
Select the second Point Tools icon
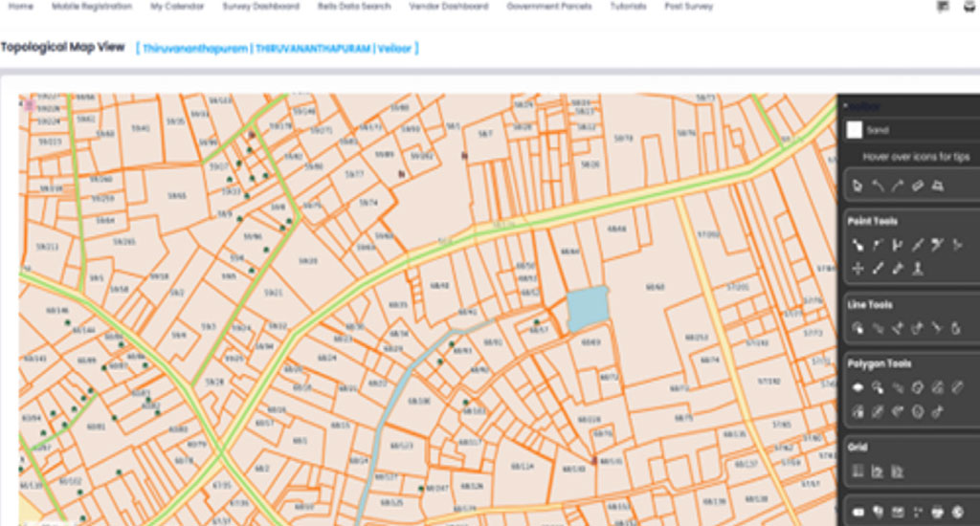click(x=878, y=245)
